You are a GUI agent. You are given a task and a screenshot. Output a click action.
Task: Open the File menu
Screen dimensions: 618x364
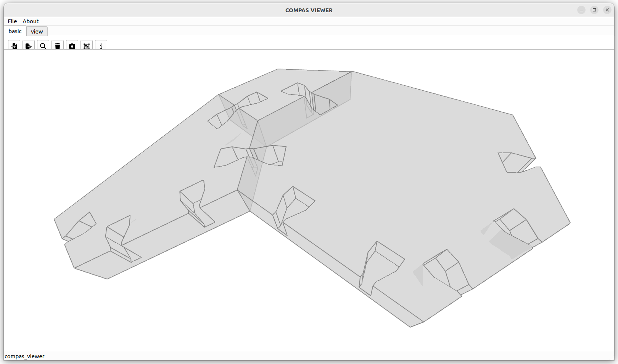pos(12,21)
